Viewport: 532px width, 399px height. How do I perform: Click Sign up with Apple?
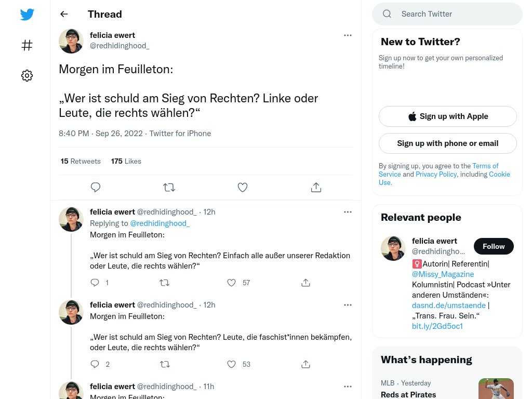pyautogui.click(x=447, y=116)
